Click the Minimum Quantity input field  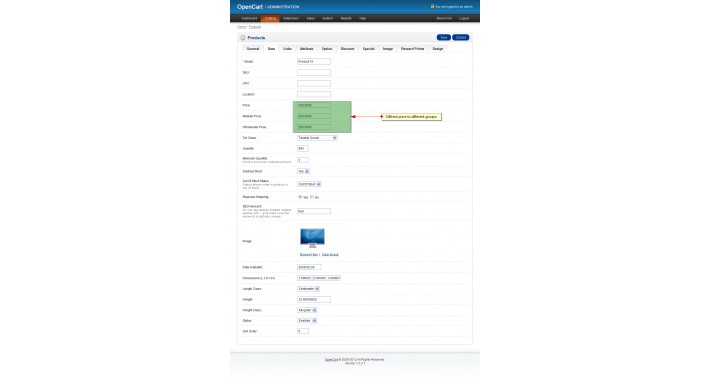303,160
